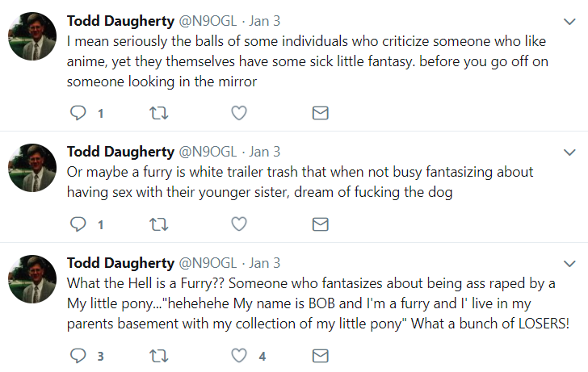Like the white trailer trash tweet
The image size is (588, 372).
coord(239,224)
